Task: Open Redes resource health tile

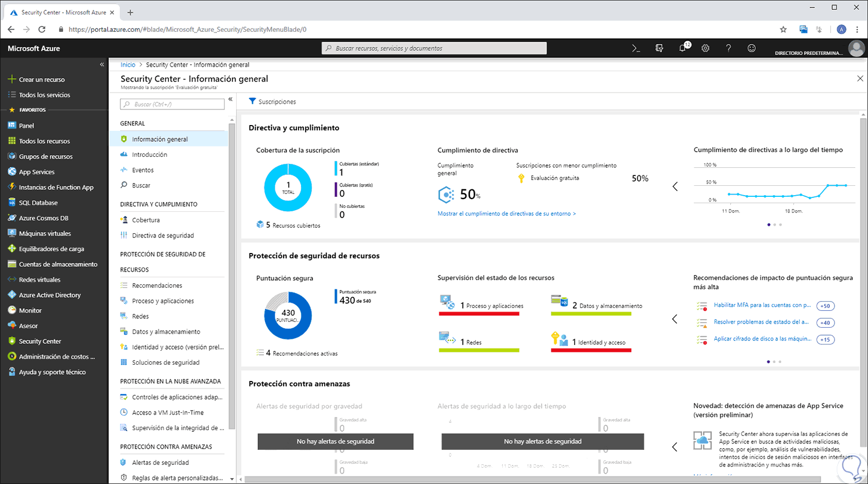Action: [x=479, y=342]
